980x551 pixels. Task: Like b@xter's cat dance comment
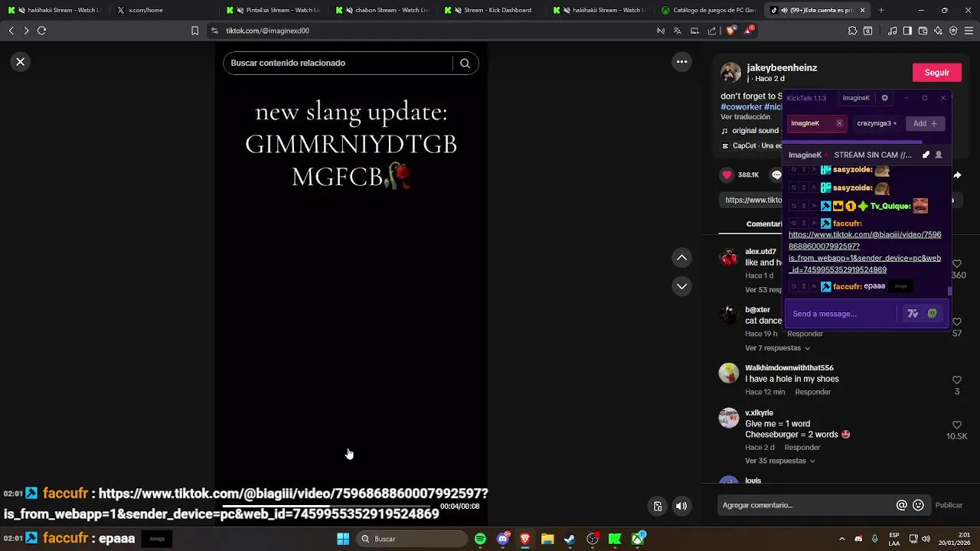956,322
